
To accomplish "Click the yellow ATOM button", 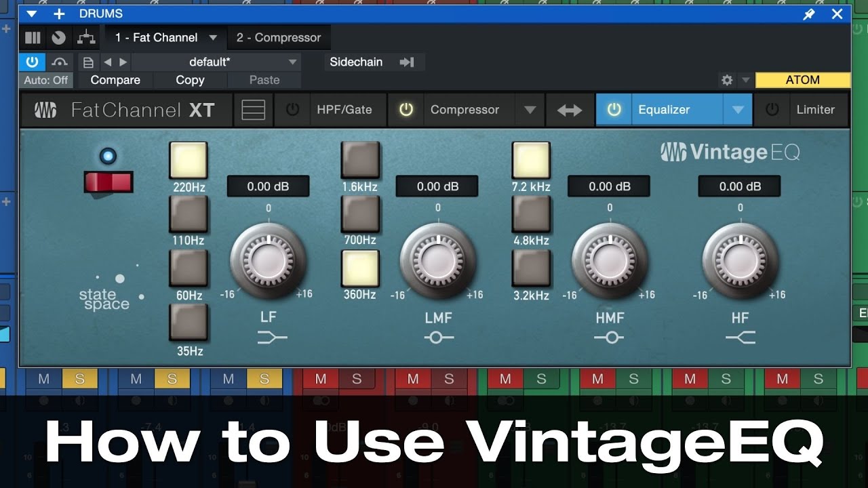I will [x=803, y=80].
